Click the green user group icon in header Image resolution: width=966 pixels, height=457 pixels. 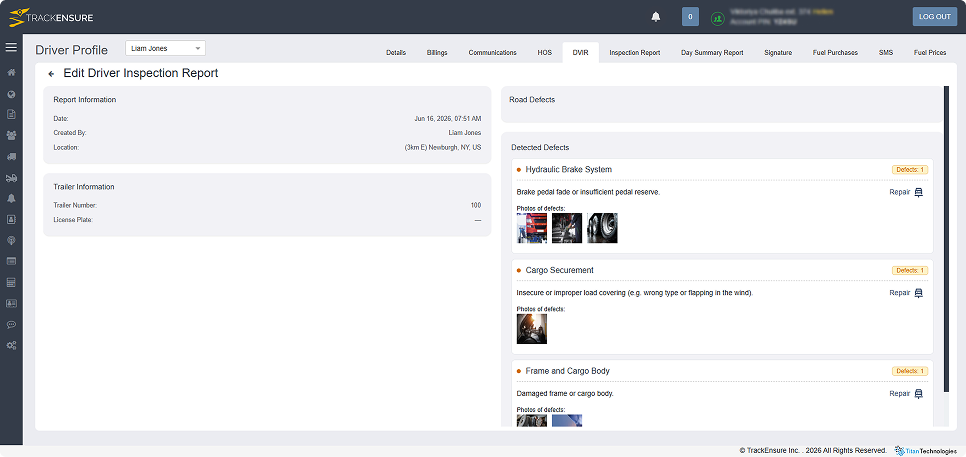(x=717, y=18)
